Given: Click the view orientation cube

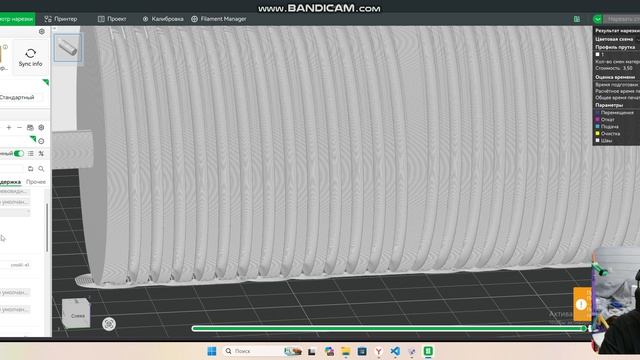Looking at the screenshot, I should [76, 313].
